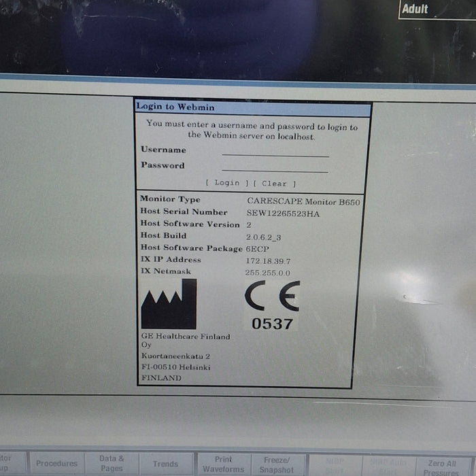This screenshot has width=476, height=476.
Task: Click the IX Netmask label
Action: (x=166, y=271)
